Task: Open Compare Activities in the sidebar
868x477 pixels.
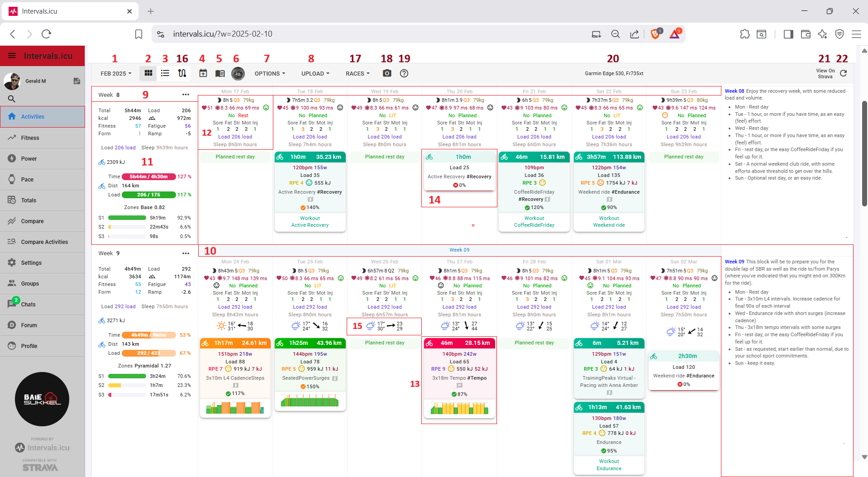Action: tap(44, 242)
